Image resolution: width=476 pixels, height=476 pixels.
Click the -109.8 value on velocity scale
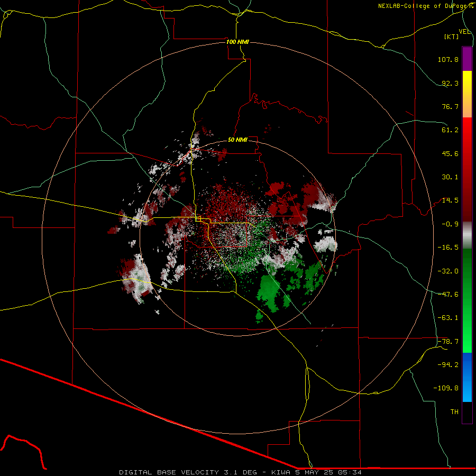[446, 388]
